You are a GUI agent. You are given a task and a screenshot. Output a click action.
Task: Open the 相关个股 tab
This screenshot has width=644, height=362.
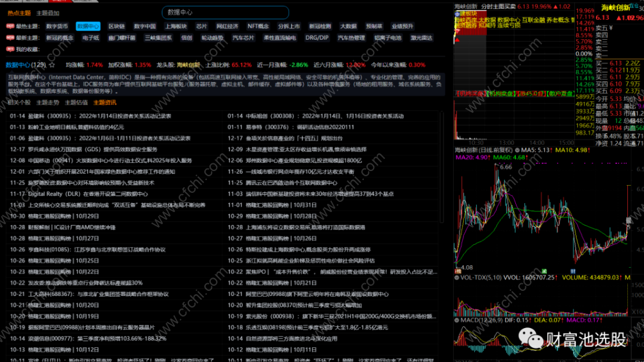click(x=19, y=103)
